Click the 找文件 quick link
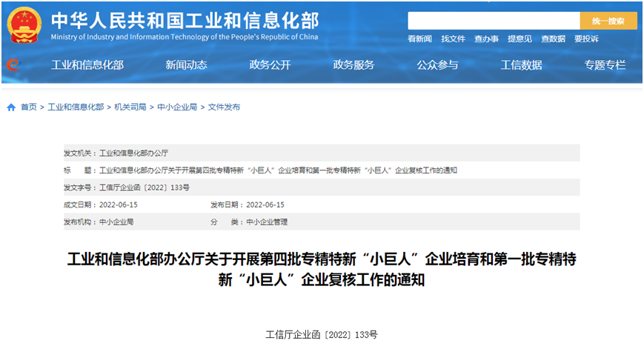The image size is (644, 352). 453,39
